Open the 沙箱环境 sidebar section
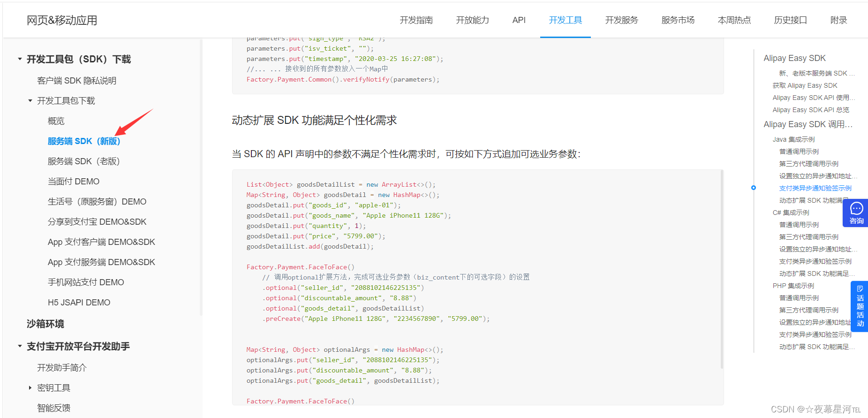The width and height of the screenshot is (868, 418). 45,324
